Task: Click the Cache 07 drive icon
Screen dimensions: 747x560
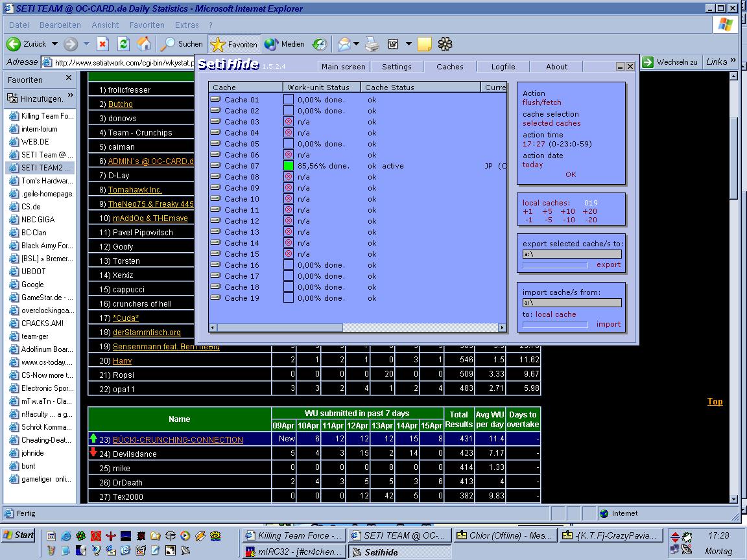Action: (216, 166)
